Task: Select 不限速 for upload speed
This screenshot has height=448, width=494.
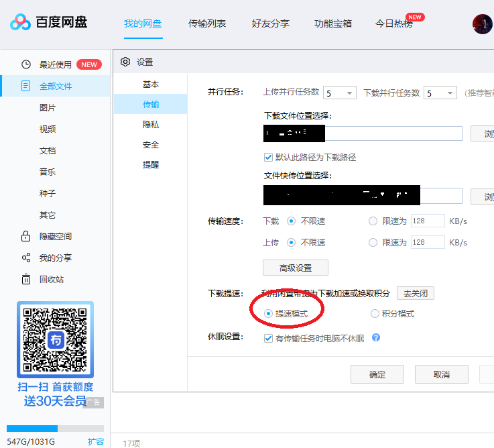Action: [x=291, y=243]
